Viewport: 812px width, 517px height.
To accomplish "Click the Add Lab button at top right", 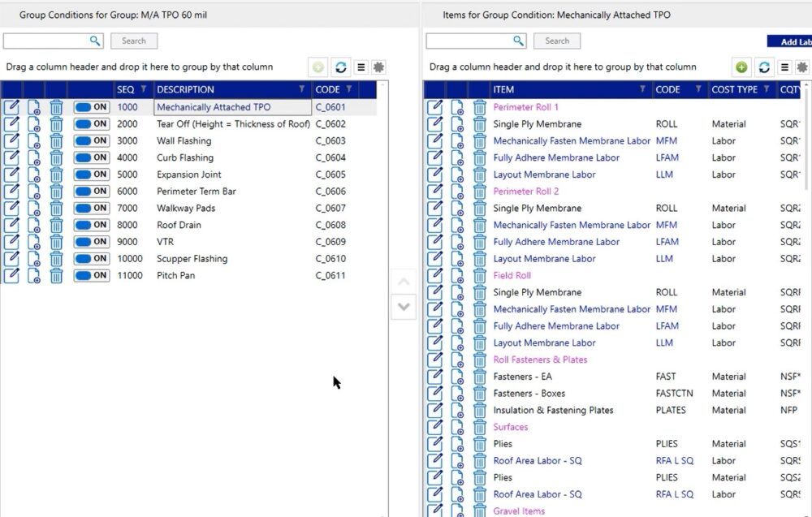I will pyautogui.click(x=793, y=41).
